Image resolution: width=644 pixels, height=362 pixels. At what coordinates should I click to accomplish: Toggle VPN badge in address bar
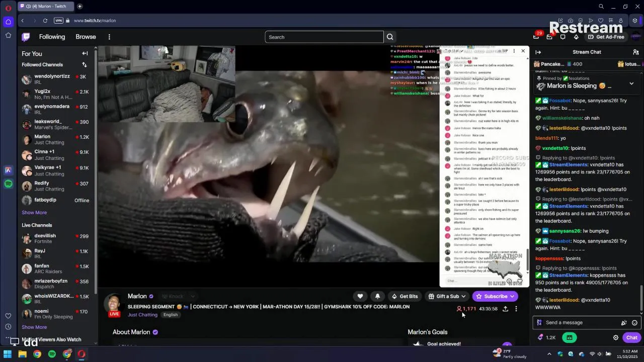point(58,21)
